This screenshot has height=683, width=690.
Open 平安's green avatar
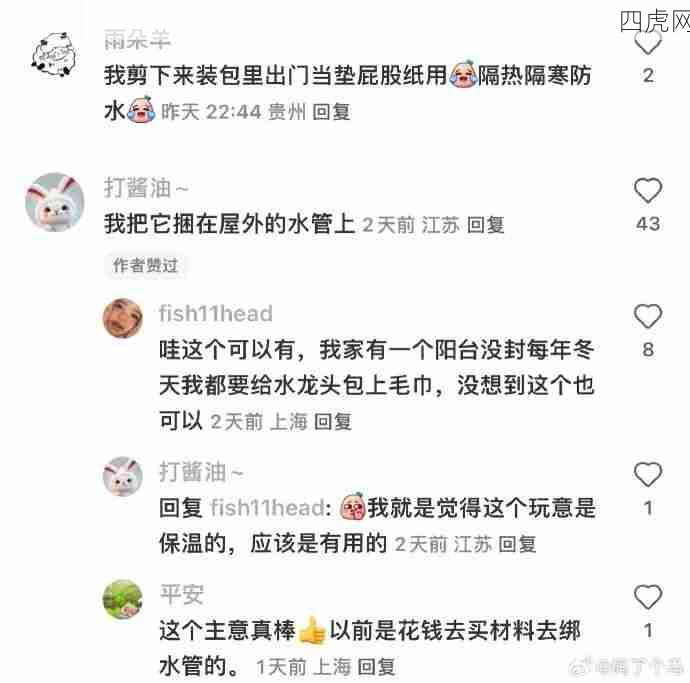coord(123,599)
